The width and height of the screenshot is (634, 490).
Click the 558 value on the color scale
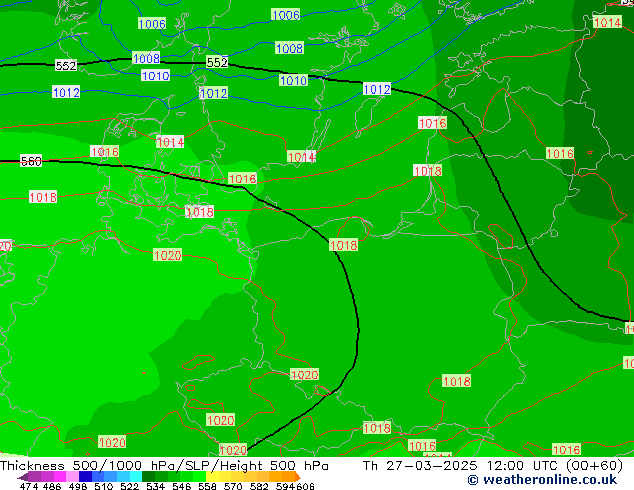[207, 486]
